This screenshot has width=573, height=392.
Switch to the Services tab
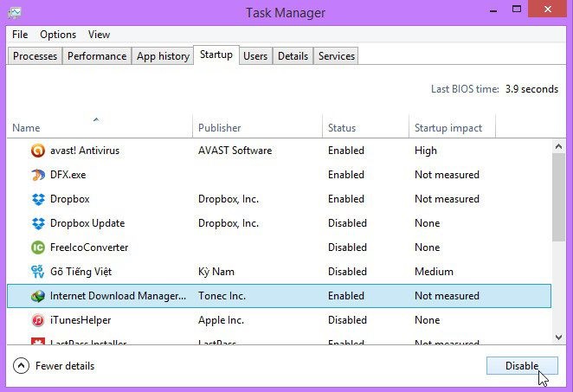[x=336, y=56]
